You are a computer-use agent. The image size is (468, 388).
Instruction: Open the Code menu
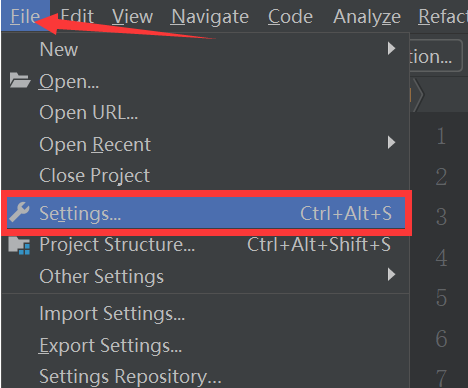290,16
